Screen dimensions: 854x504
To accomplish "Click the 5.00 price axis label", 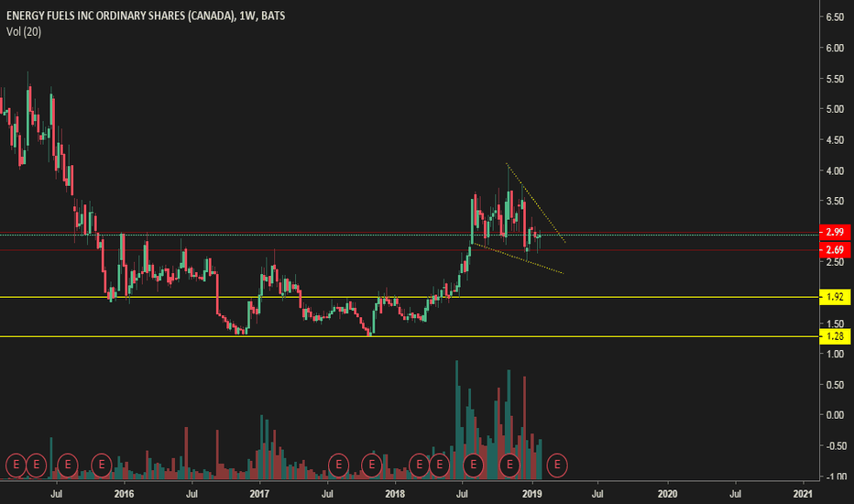I will (x=835, y=109).
